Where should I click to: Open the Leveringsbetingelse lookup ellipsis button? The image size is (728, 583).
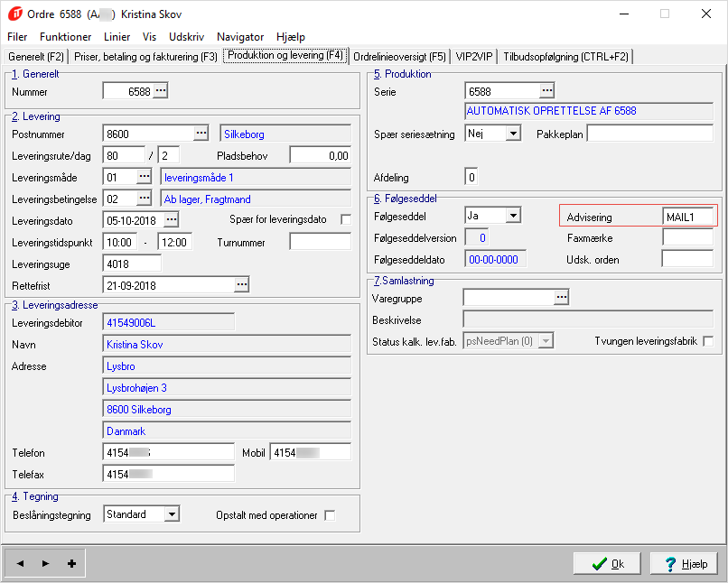(x=145, y=198)
